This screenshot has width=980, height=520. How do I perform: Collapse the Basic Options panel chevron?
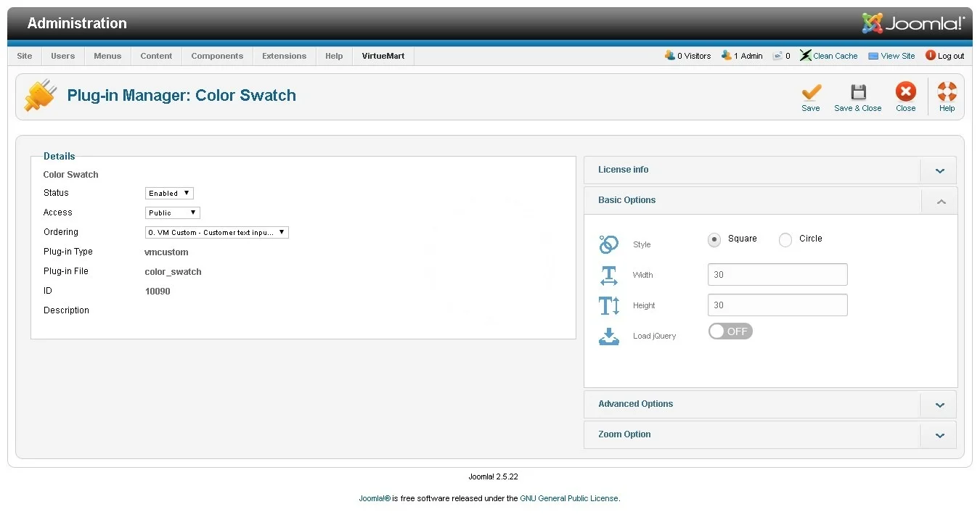(x=941, y=202)
